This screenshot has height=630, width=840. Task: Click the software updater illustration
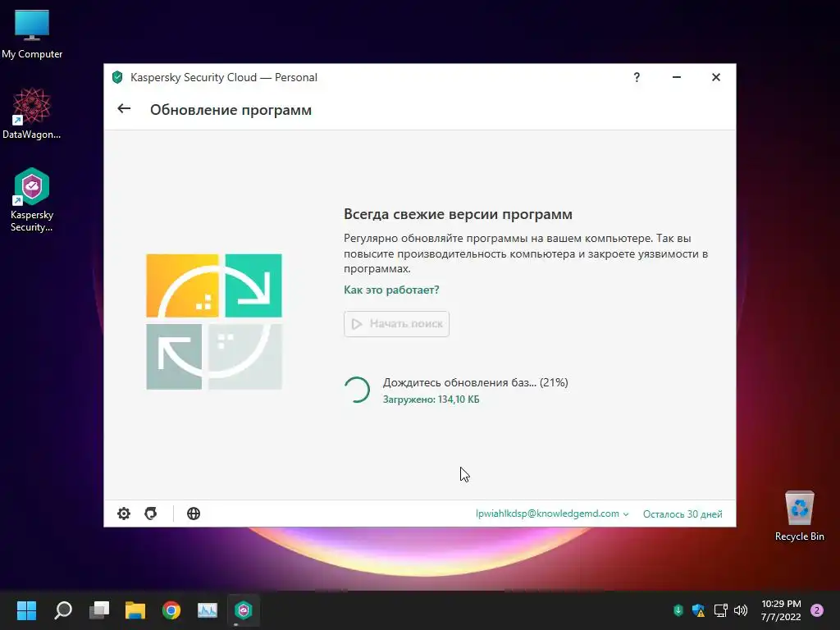214,322
